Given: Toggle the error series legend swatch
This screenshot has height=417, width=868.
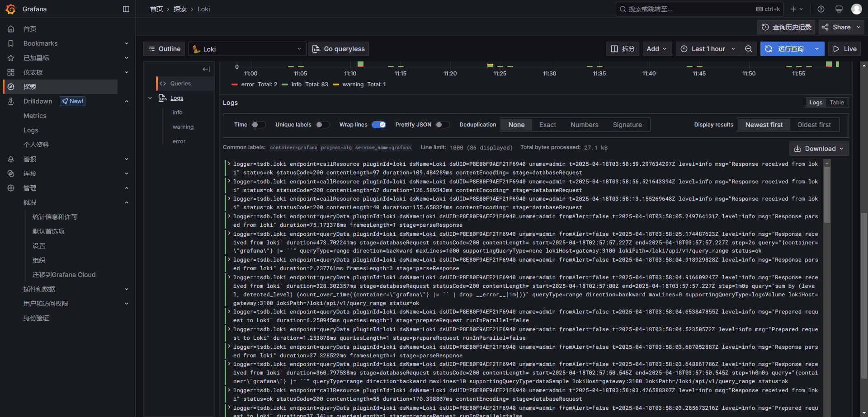Looking at the screenshot, I should point(235,84).
